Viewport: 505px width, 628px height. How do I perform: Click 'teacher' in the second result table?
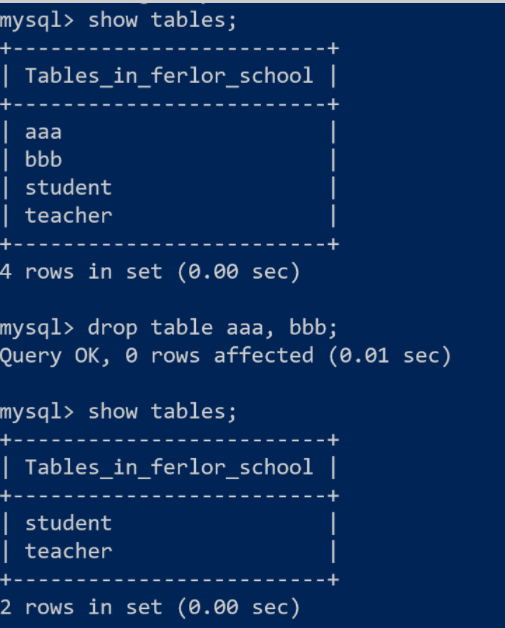click(x=68, y=552)
